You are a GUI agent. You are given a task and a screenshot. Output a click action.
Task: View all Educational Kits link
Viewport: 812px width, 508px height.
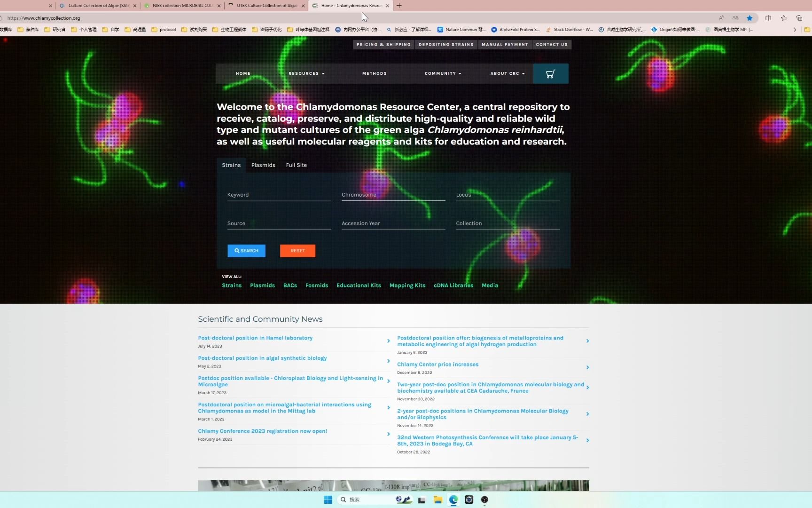coord(359,286)
